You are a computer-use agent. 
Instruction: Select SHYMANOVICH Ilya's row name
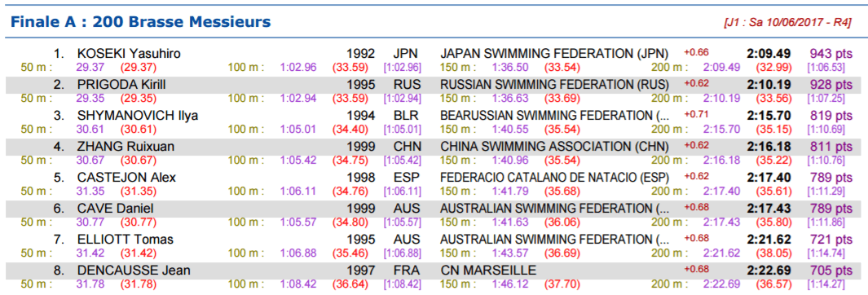pyautogui.click(x=138, y=116)
